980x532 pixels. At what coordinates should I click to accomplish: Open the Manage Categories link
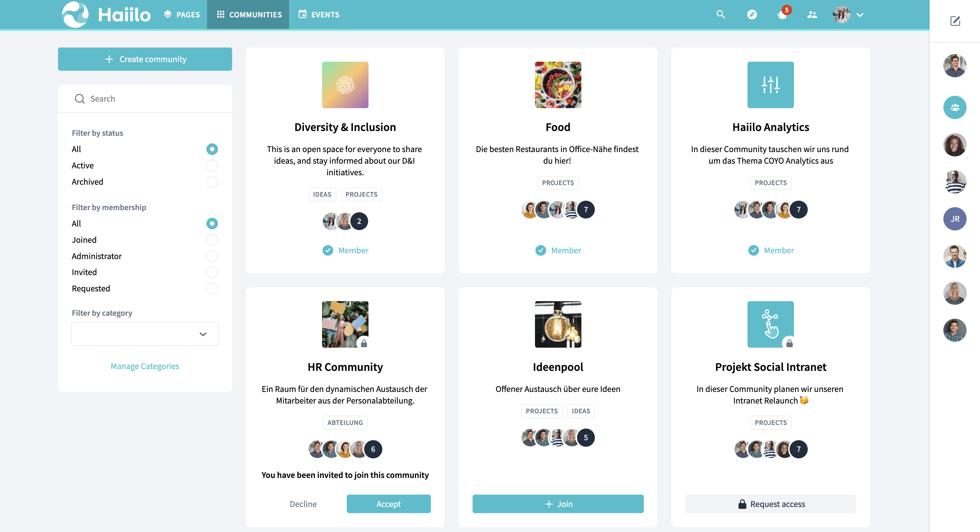pyautogui.click(x=145, y=366)
